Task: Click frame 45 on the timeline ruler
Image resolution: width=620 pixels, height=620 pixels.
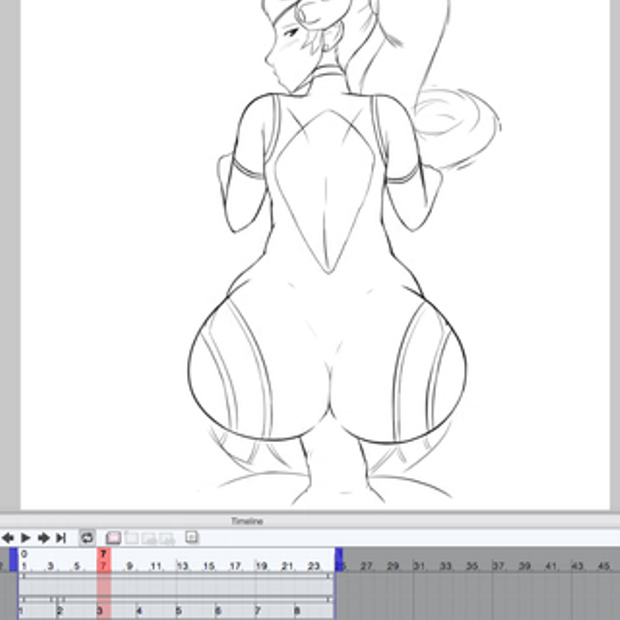Action: click(x=604, y=566)
